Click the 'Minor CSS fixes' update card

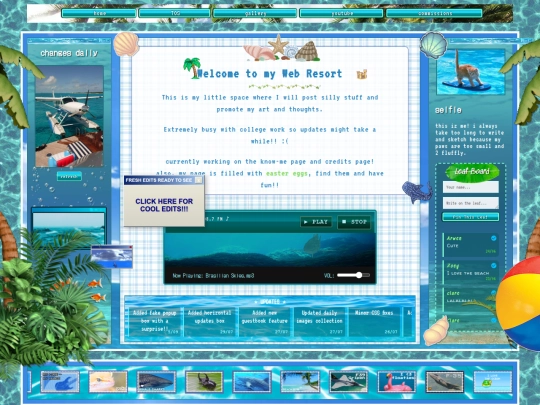(374, 322)
